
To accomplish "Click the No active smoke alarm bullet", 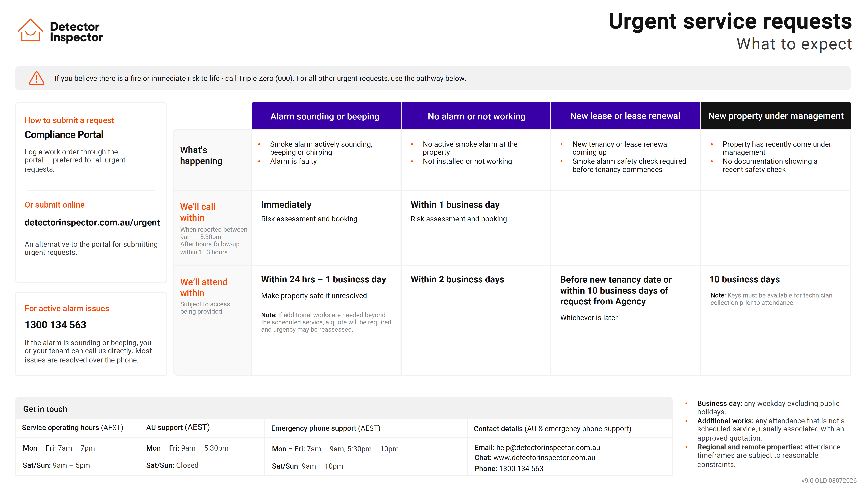I will click(x=470, y=148).
